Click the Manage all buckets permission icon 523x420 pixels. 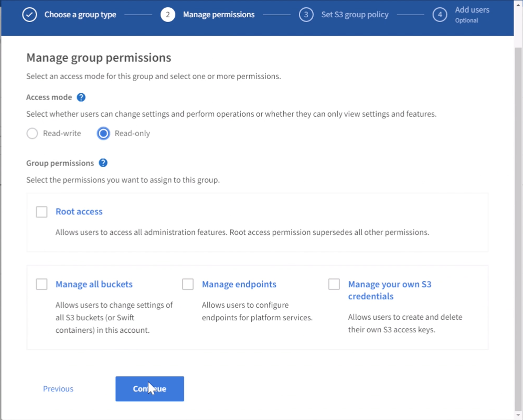[42, 284]
